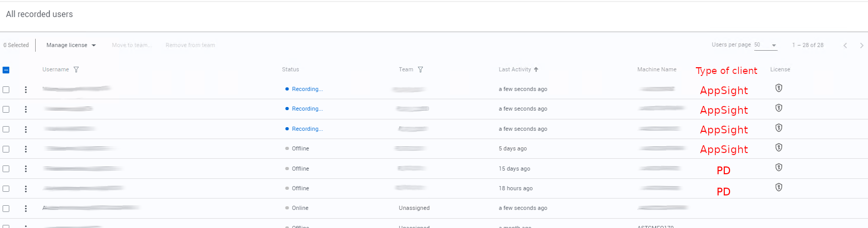Screen dimensions: 868x228
Task: Click license shield icon in 5 days ago row
Action: pos(779,148)
